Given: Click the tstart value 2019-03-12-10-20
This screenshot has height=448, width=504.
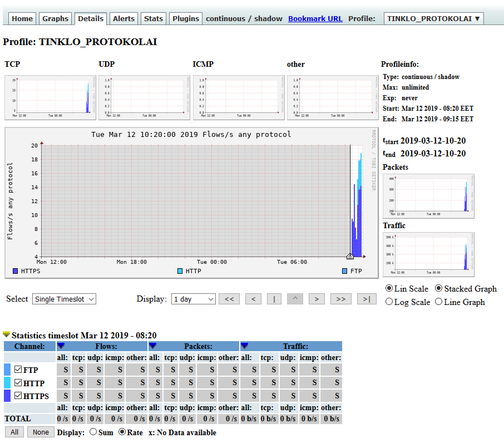Looking at the screenshot, I should tap(433, 141).
